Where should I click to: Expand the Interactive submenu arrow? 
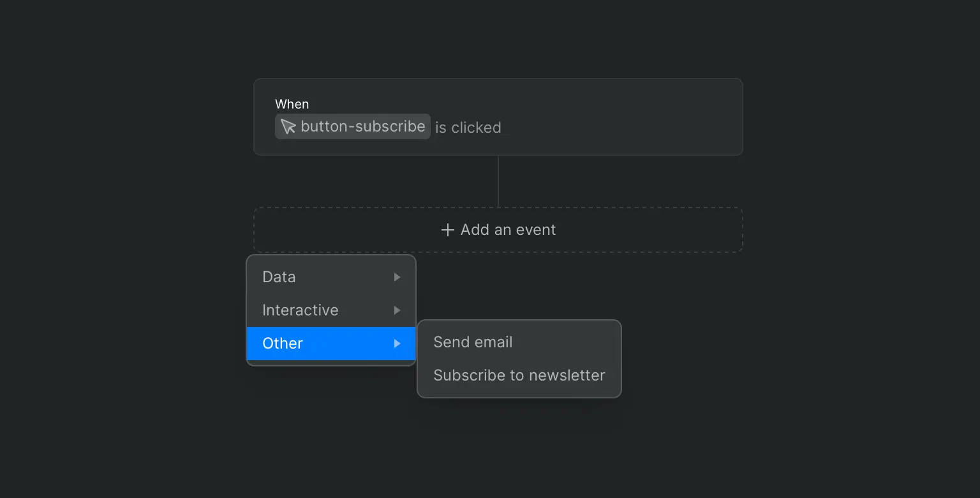[397, 310]
